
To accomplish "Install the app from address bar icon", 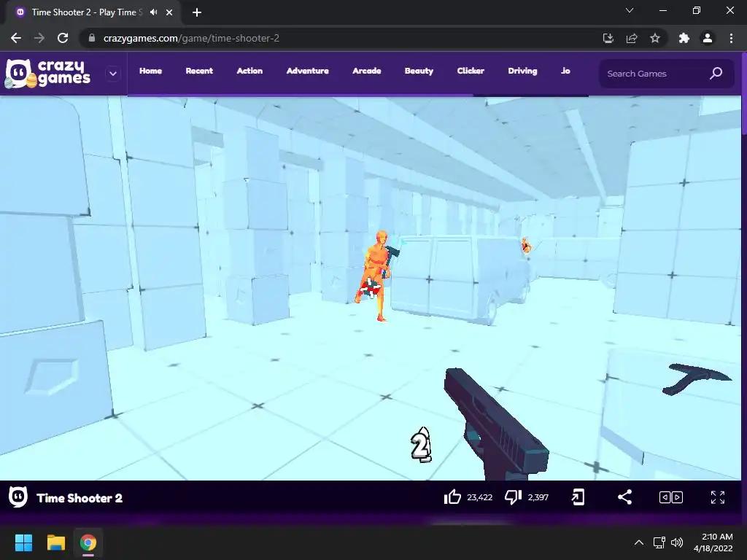I will [x=608, y=38].
